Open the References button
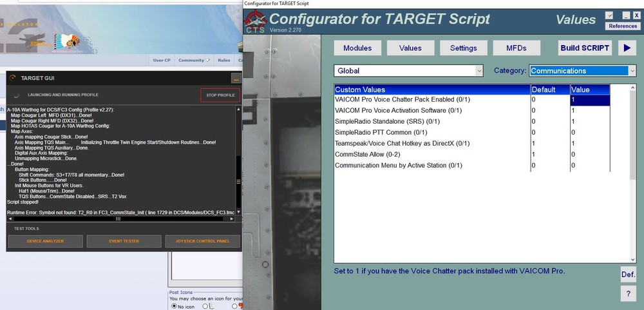The image size is (644, 310). click(623, 26)
